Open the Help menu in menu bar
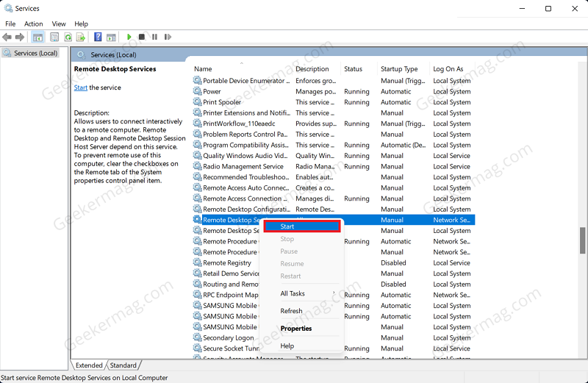 [x=81, y=24]
